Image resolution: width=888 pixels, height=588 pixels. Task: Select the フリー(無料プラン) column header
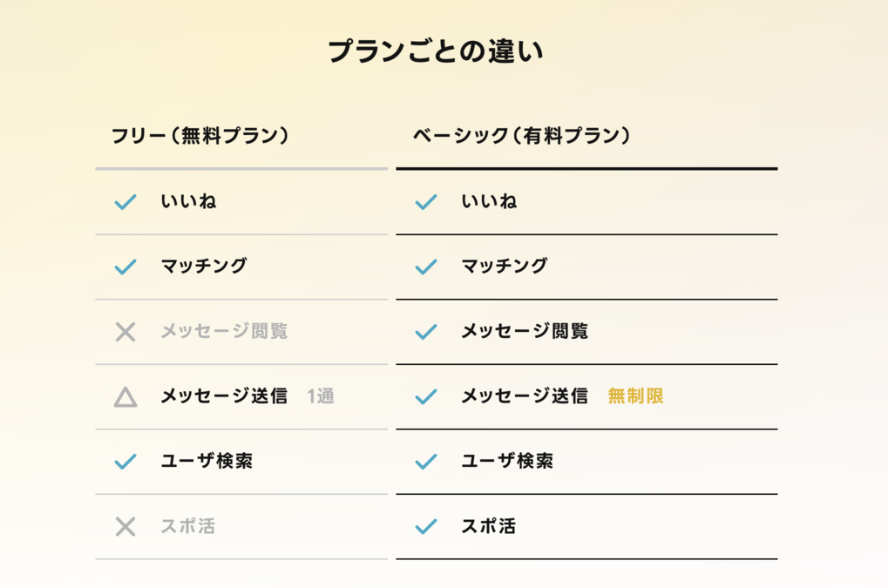[200, 136]
